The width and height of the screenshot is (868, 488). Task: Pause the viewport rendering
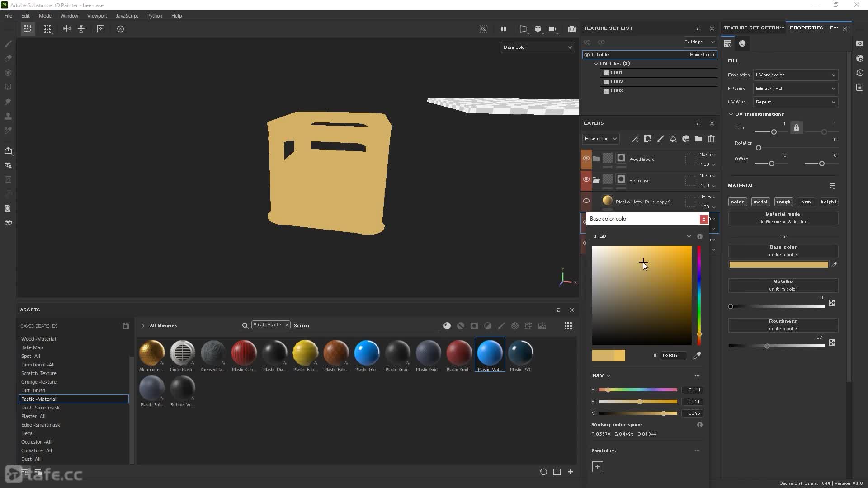click(x=503, y=29)
